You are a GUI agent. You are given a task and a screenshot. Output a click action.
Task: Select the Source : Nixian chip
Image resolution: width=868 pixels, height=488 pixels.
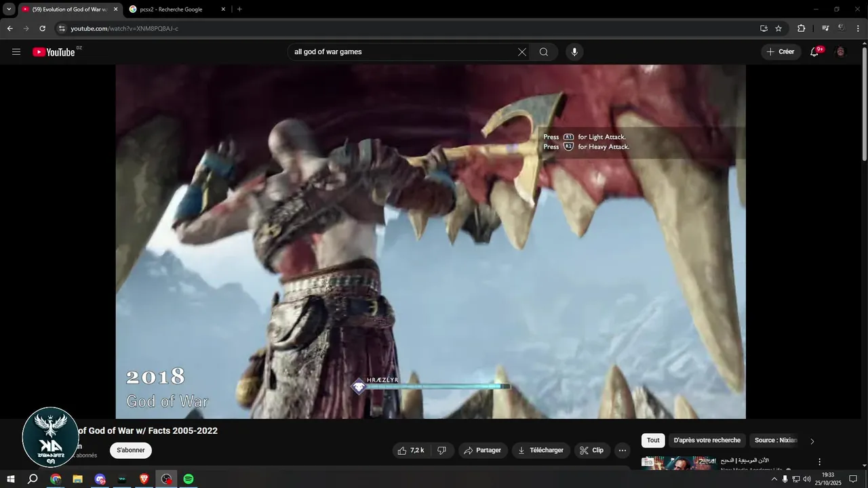776,441
